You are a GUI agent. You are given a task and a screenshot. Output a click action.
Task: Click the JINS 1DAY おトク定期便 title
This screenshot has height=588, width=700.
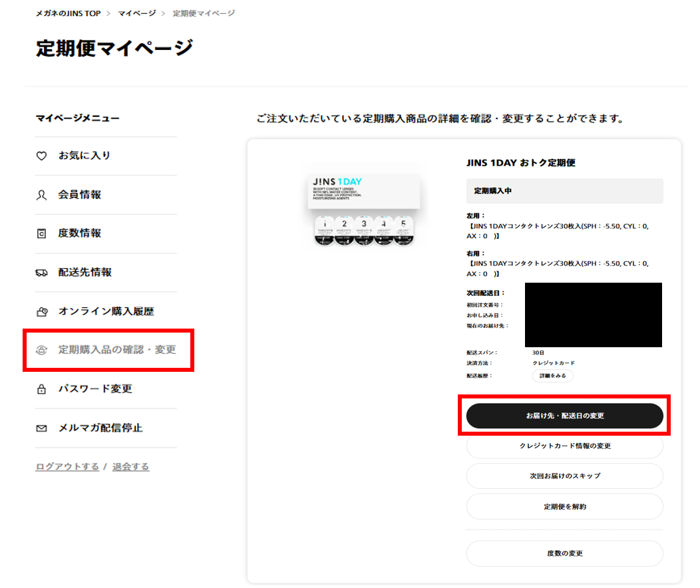(521, 163)
